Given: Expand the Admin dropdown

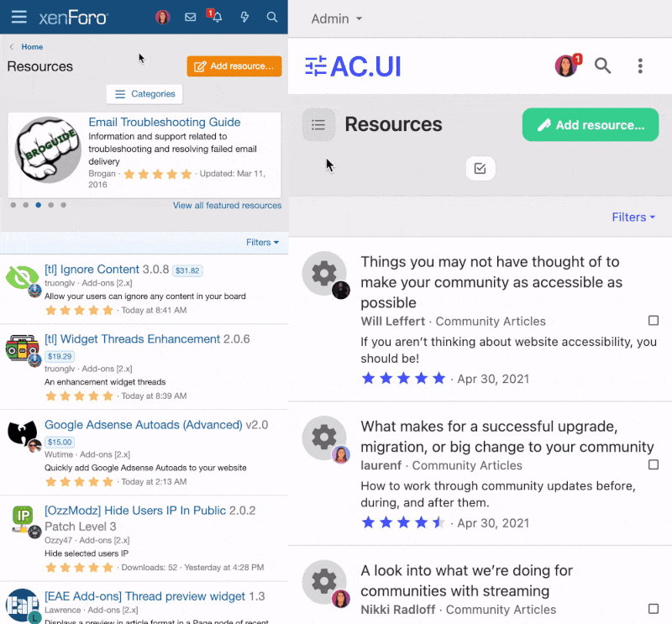Looking at the screenshot, I should coord(337,18).
